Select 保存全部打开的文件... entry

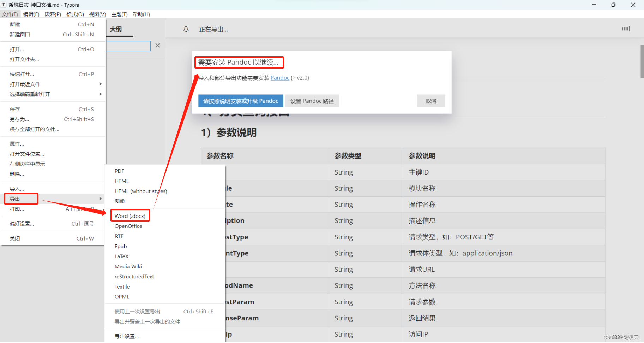click(x=53, y=129)
